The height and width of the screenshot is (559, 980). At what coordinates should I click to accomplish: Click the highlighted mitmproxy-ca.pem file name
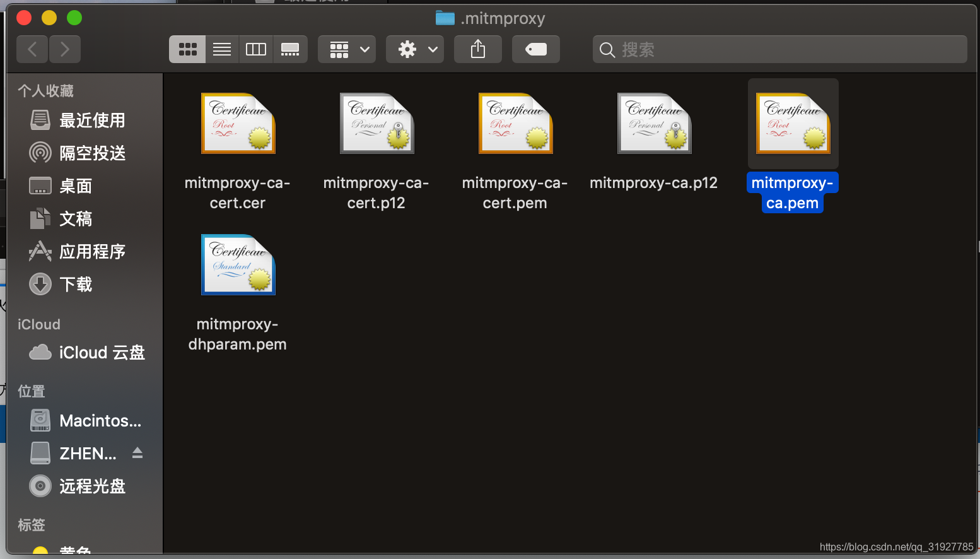[793, 193]
